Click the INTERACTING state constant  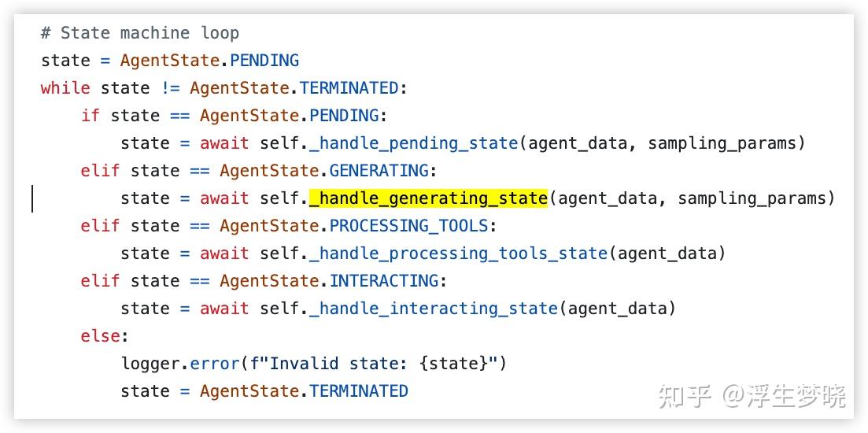(x=383, y=280)
